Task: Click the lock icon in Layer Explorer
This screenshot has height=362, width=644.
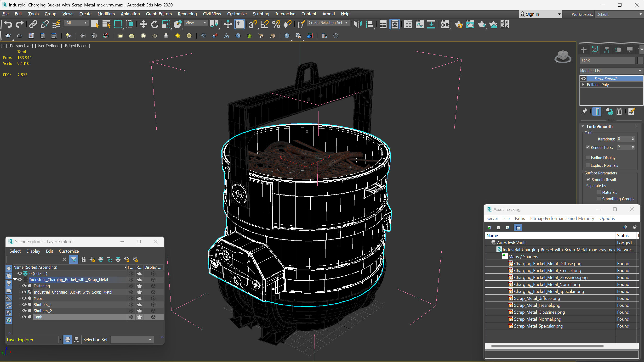Action: point(84,259)
